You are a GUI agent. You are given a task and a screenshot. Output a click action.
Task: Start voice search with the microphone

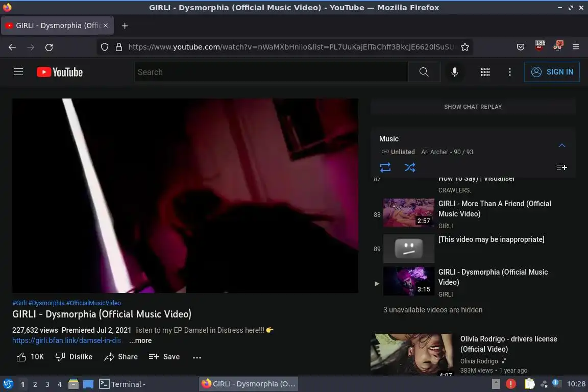pos(454,71)
